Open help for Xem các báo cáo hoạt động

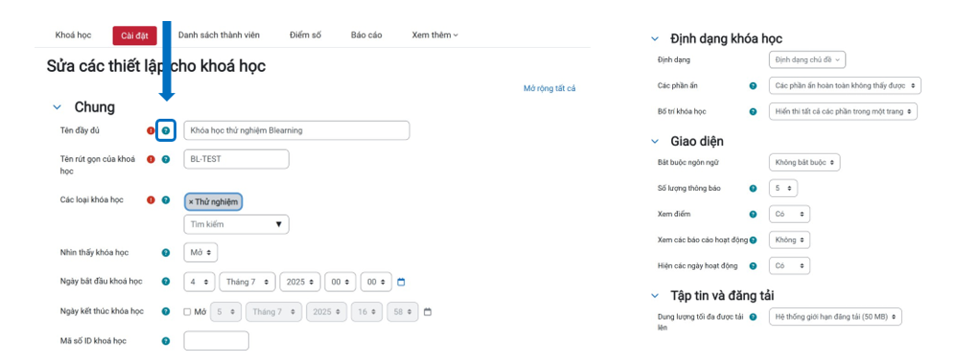[x=753, y=239]
